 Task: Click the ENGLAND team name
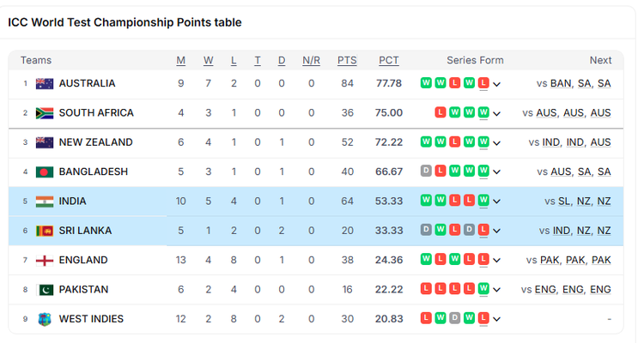point(83,260)
